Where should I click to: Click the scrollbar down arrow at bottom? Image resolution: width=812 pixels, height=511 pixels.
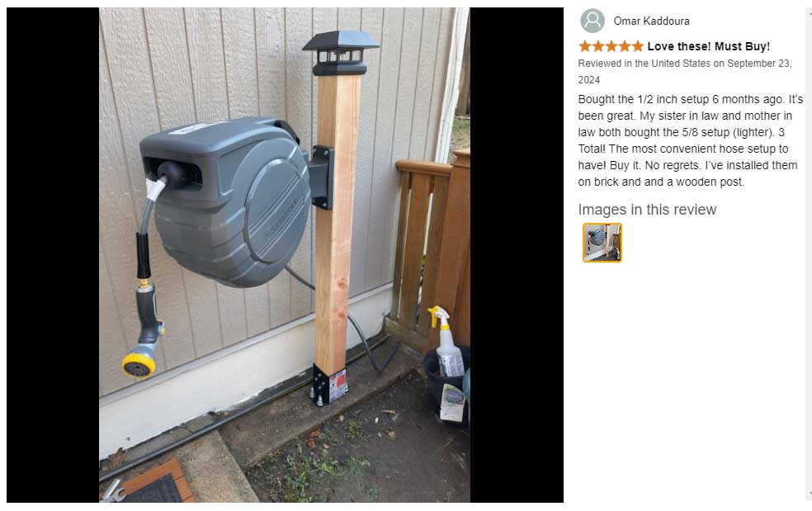tap(809, 494)
